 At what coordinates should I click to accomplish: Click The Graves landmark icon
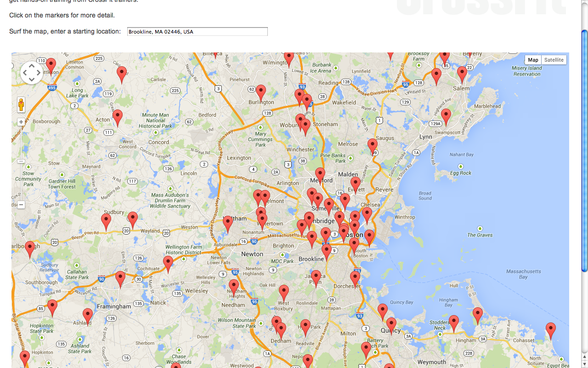click(x=480, y=228)
